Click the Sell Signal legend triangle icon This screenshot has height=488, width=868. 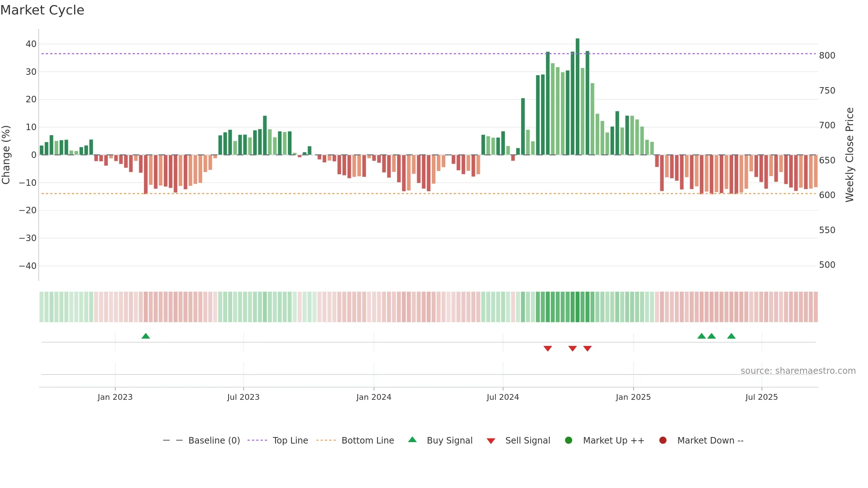(x=491, y=441)
